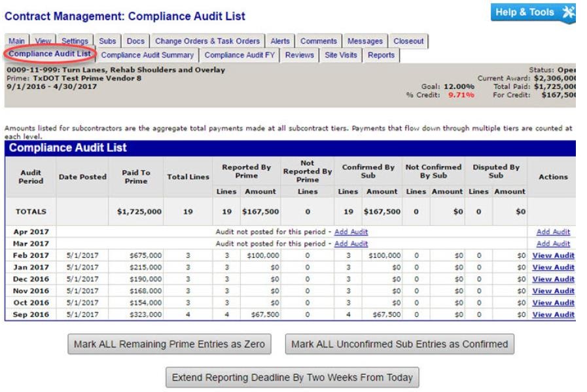The width and height of the screenshot is (587, 392).
Task: Switch to the Compliance Audit FY tab
Action: [240, 55]
